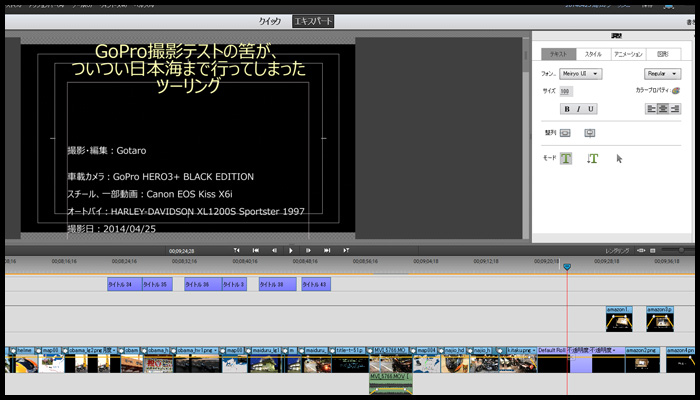Switch to クイック (Quick) mode

coord(270,21)
